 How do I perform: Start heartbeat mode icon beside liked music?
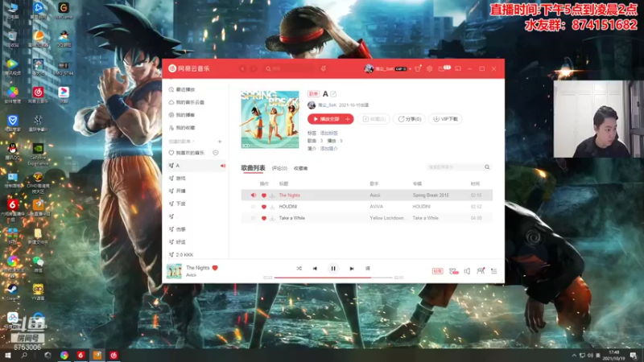pos(216,153)
